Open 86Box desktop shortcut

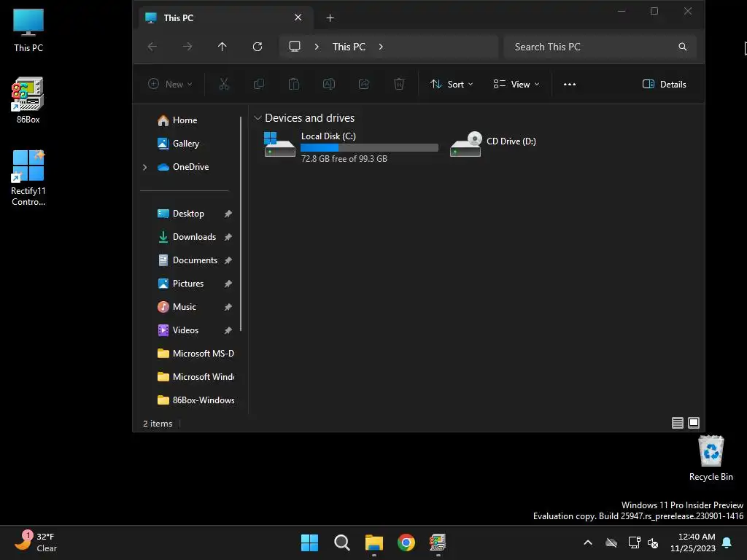[28, 101]
